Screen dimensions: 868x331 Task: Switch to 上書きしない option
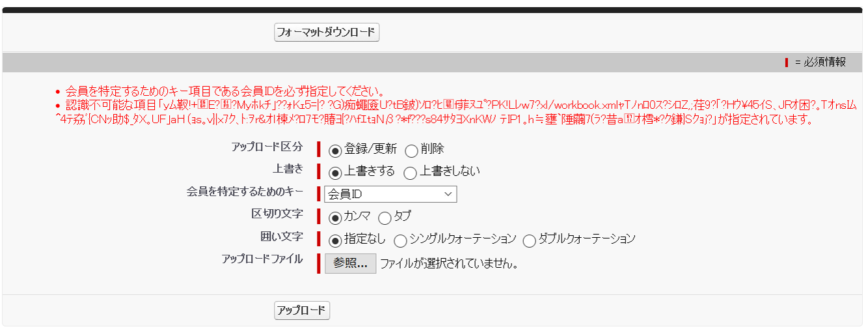point(411,173)
